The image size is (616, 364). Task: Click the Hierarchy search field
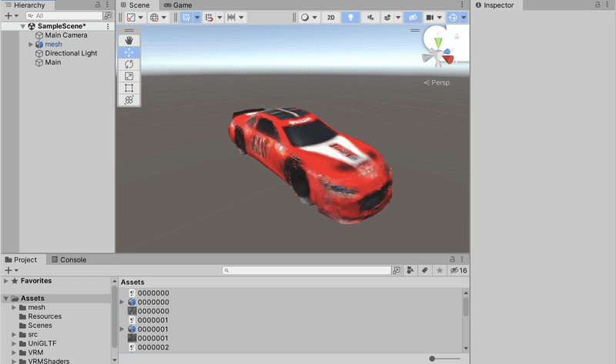click(x=64, y=15)
